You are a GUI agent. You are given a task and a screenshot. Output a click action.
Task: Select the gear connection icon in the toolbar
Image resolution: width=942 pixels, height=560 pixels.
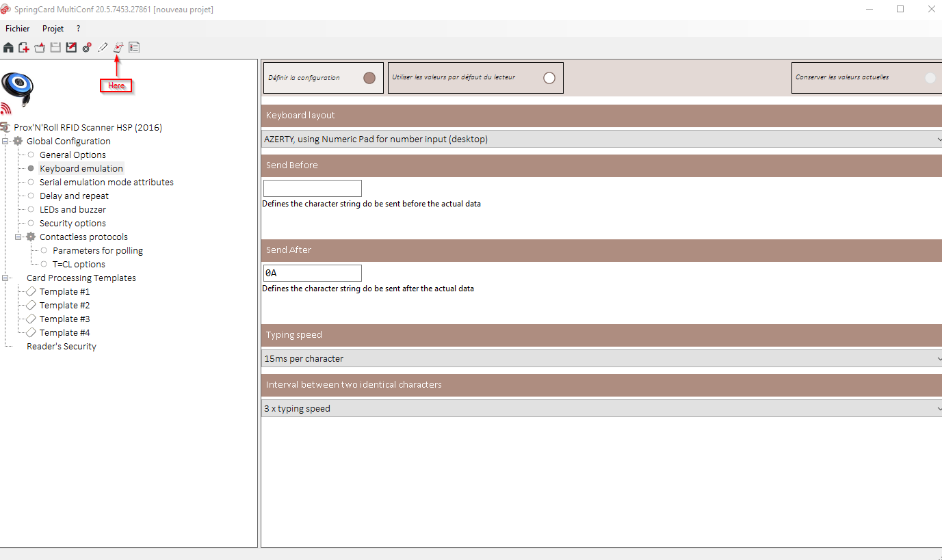click(87, 47)
